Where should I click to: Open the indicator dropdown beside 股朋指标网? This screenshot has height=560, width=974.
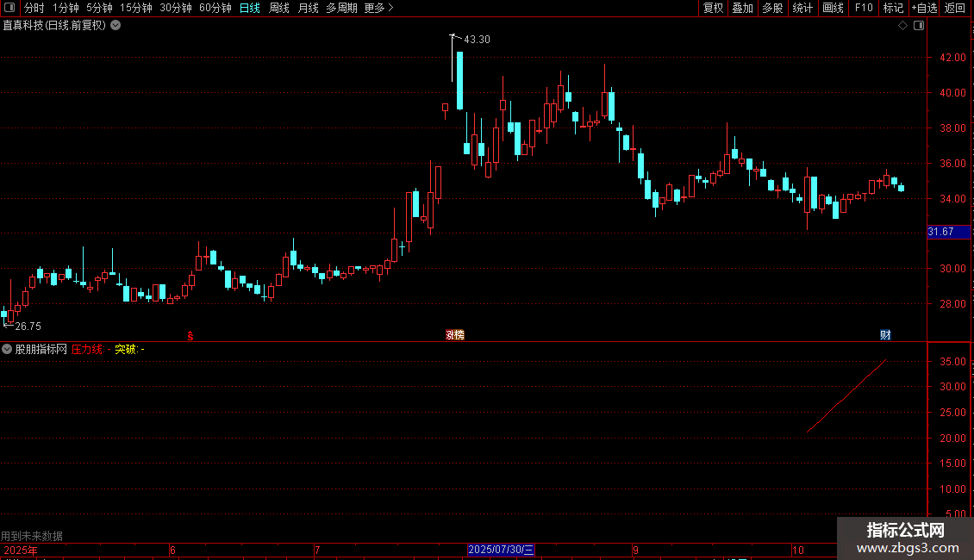(x=7, y=350)
